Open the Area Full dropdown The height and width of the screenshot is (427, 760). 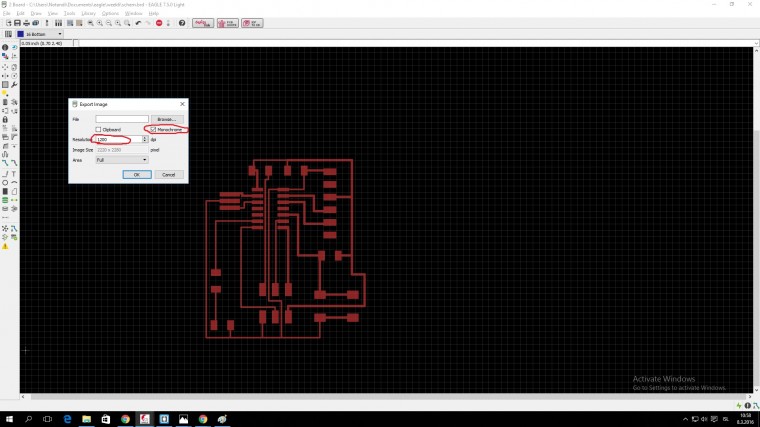click(122, 160)
